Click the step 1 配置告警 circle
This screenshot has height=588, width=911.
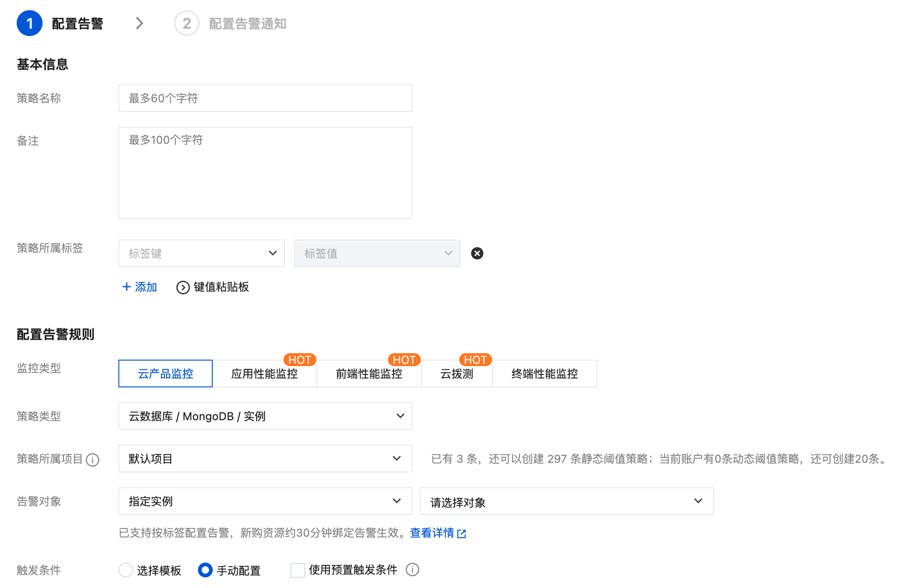[x=30, y=24]
